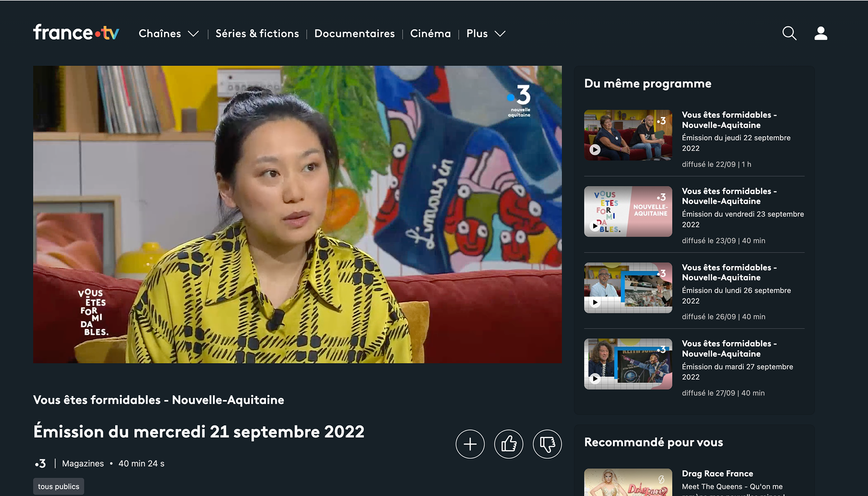Dislike the episode with thumbs down
This screenshot has height=496, width=868.
pos(547,444)
